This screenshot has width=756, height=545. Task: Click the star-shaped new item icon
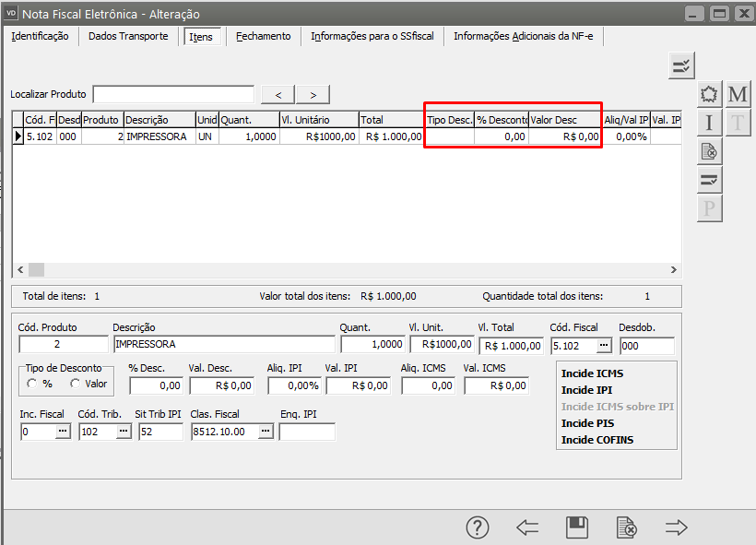709,94
